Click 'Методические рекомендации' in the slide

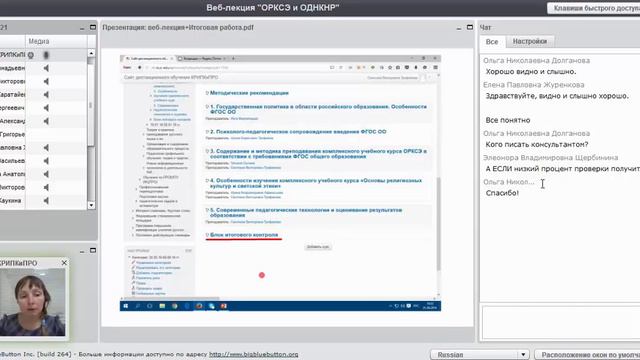(x=249, y=93)
